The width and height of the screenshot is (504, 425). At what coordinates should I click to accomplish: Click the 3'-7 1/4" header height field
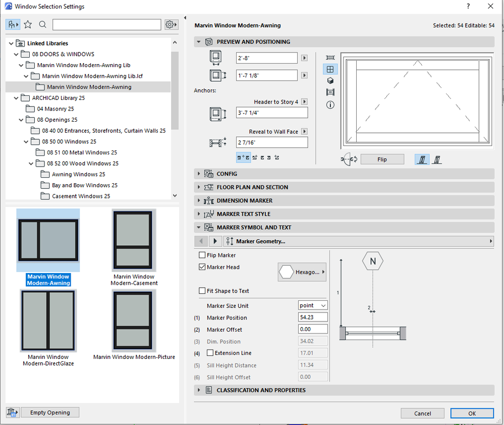tap(272, 113)
